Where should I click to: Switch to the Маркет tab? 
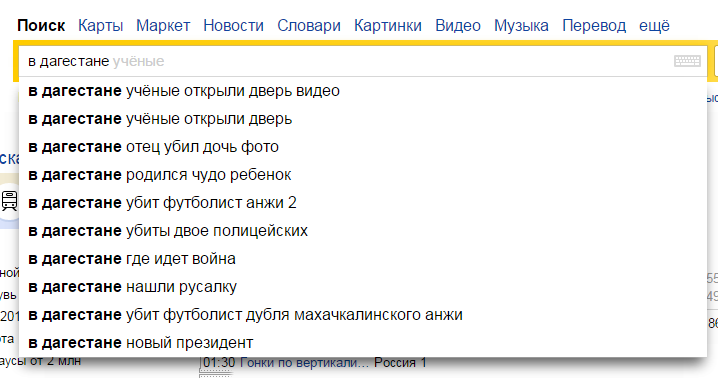click(163, 26)
